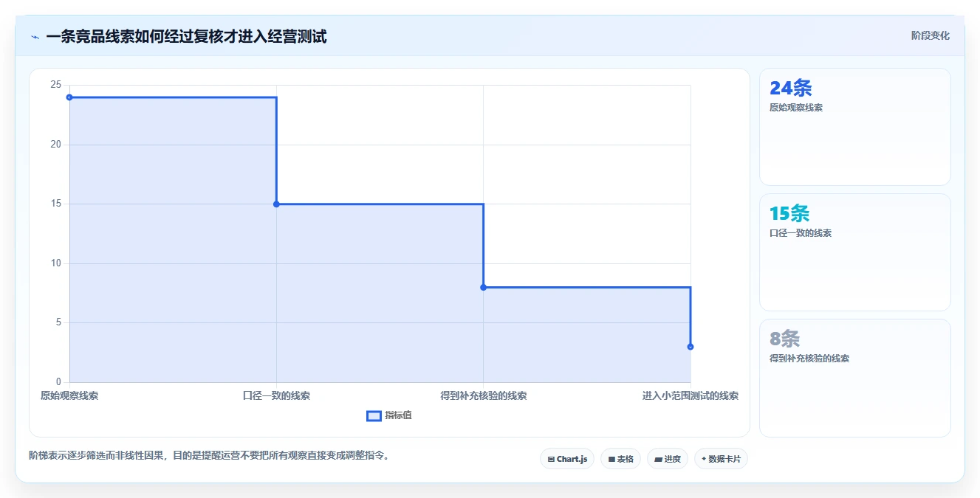Click the 8条 figure in the third card
The image size is (980, 498).
click(x=784, y=339)
